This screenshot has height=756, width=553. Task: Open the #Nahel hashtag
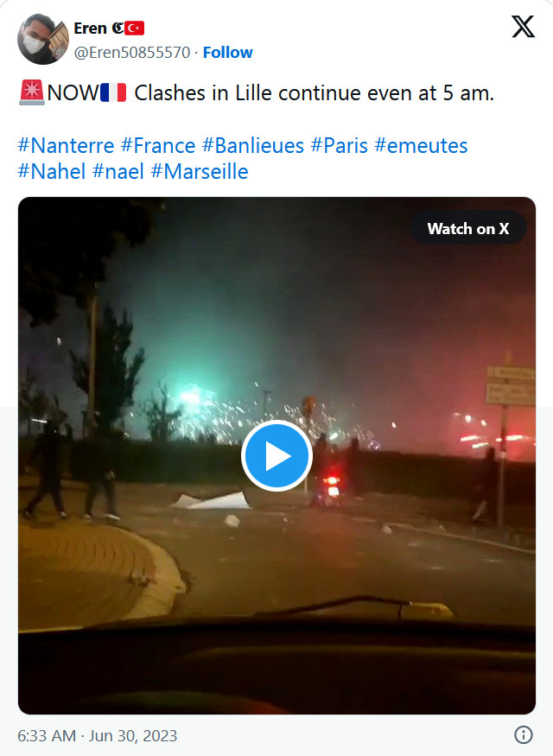pyautogui.click(x=52, y=171)
